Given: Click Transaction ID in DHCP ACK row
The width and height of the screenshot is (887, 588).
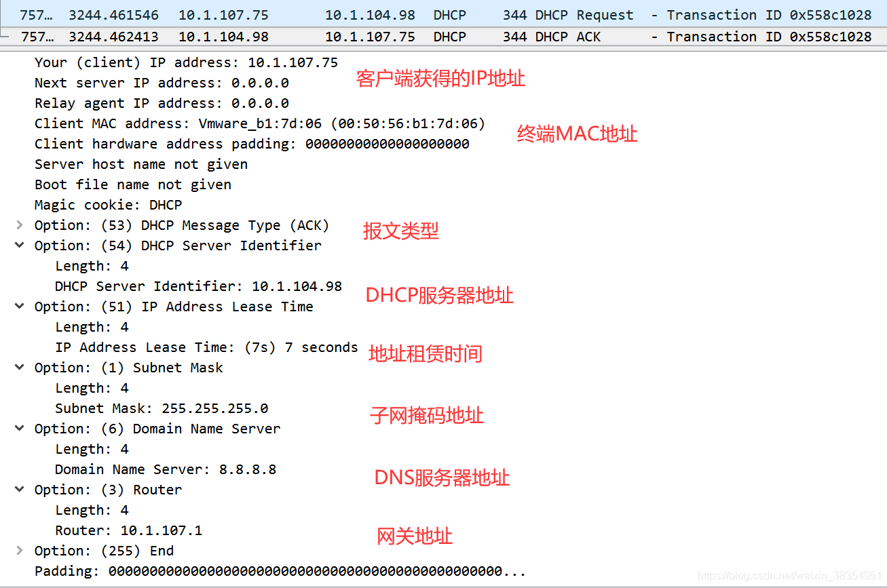Looking at the screenshot, I should (x=769, y=37).
